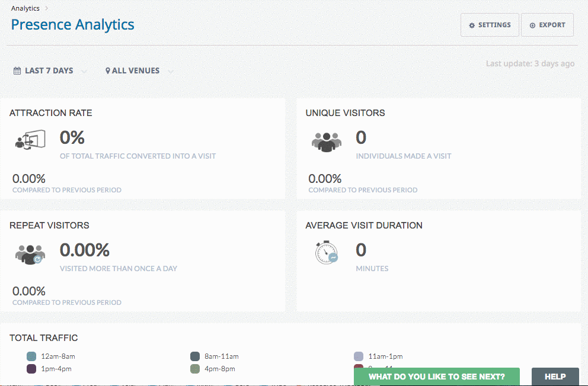
Task: Open Settings with the gear button
Action: (x=489, y=25)
